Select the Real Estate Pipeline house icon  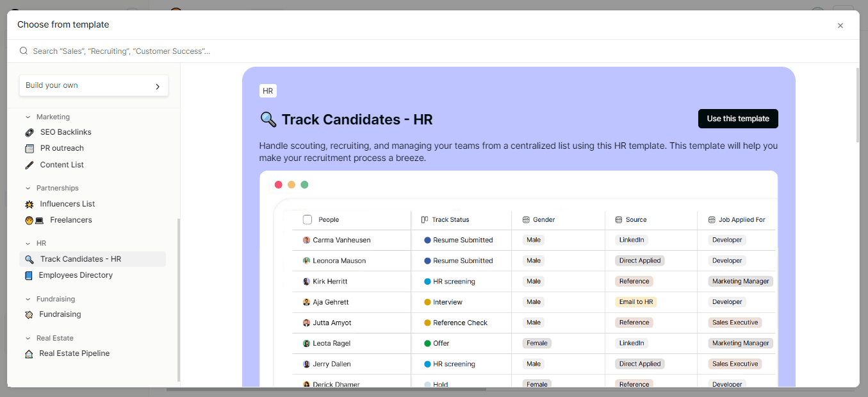coord(29,353)
